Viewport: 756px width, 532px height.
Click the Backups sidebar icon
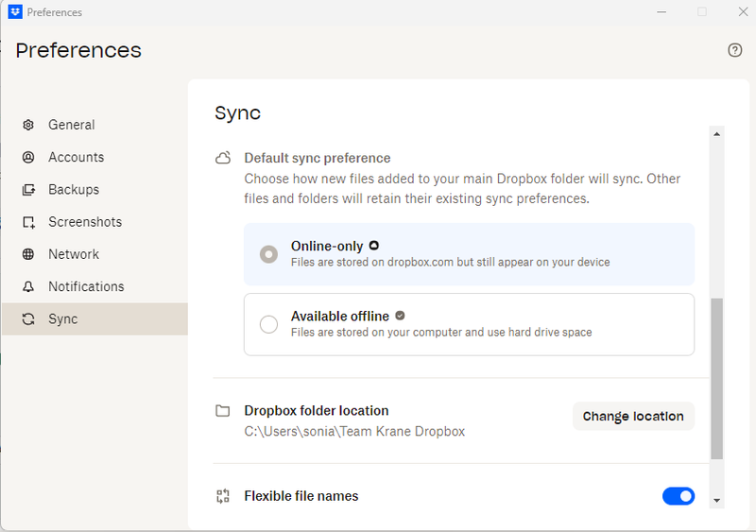[28, 189]
